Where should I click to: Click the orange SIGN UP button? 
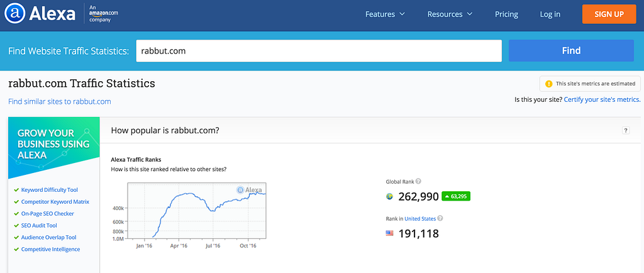[x=609, y=14]
